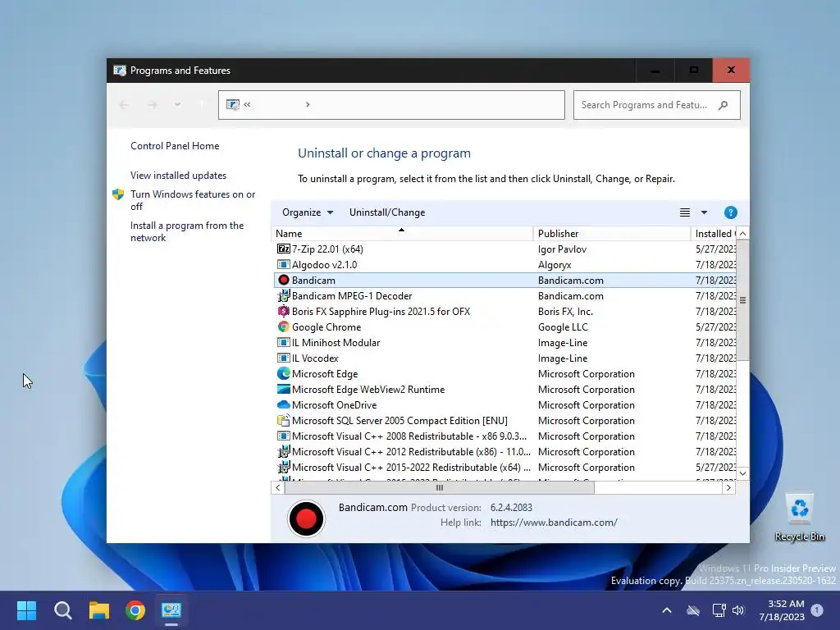This screenshot has height=630, width=840.
Task: Click the Microsoft Edge list icon
Action: point(283,373)
